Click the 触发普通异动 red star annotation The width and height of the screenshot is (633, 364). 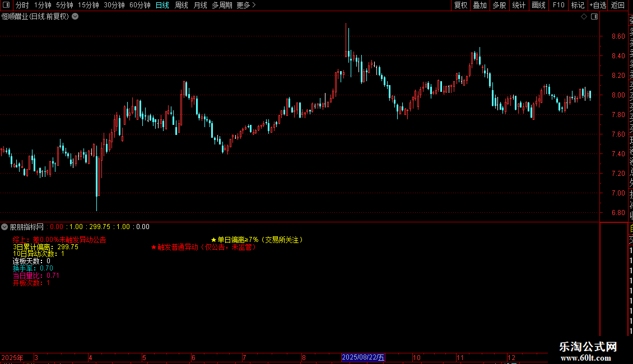203,247
